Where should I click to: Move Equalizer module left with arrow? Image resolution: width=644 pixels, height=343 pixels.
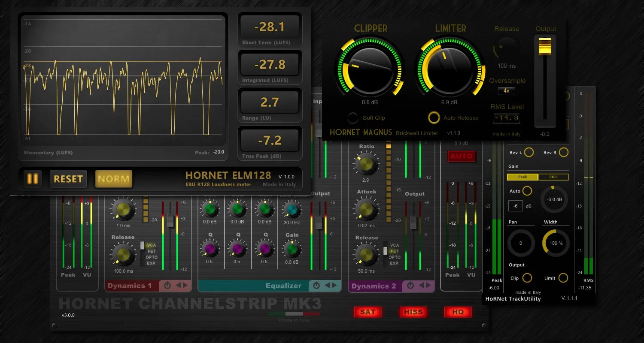(327, 285)
